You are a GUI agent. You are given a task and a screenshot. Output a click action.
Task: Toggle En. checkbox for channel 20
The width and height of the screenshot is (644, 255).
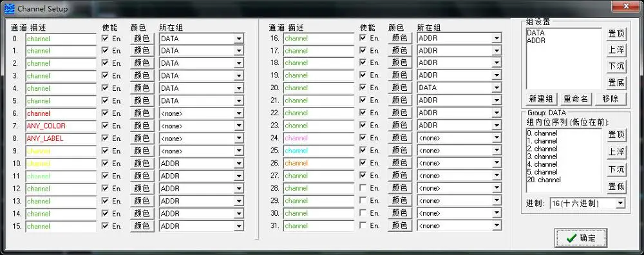363,88
